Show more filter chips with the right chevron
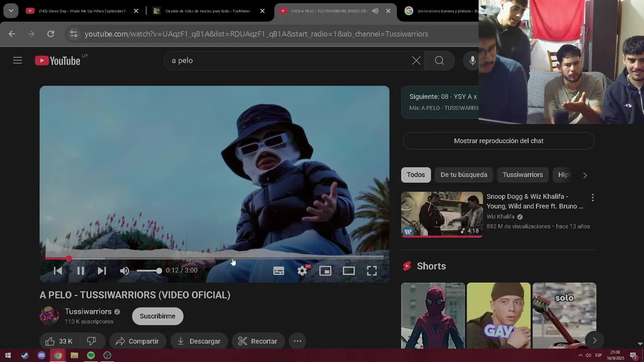 [585, 175]
